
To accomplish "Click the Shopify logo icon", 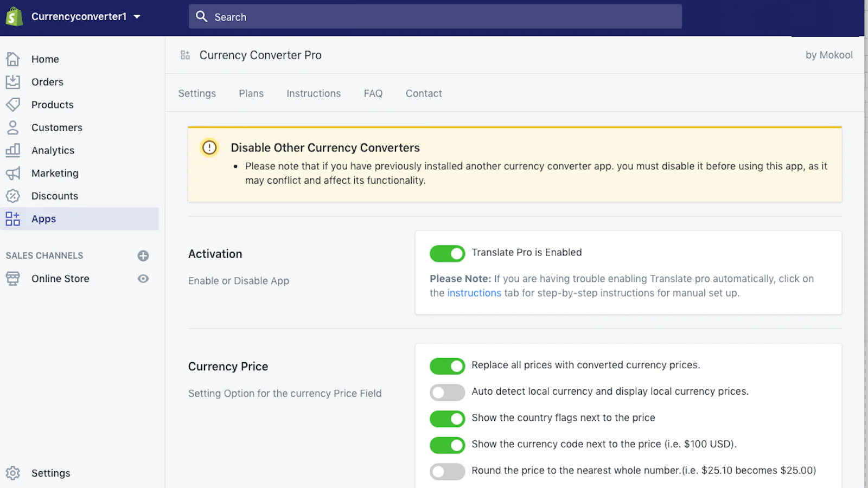I will coord(14,17).
